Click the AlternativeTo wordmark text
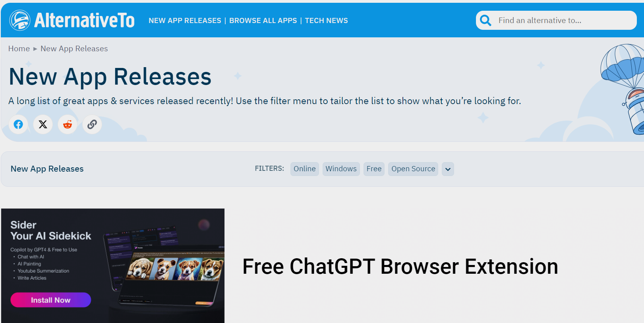Screen dimensions: 644x323 pyautogui.click(x=85, y=20)
